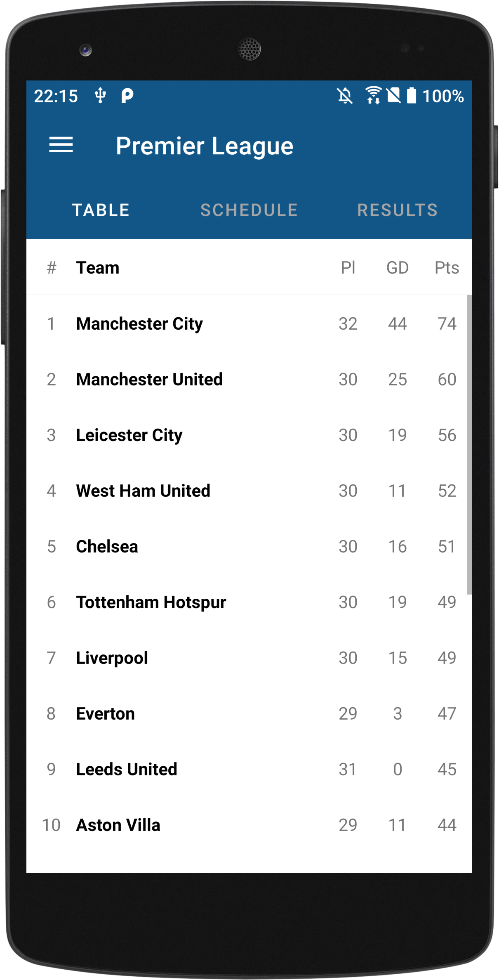Select the Table tab
Viewport: 499px width, 980px height.
(101, 210)
